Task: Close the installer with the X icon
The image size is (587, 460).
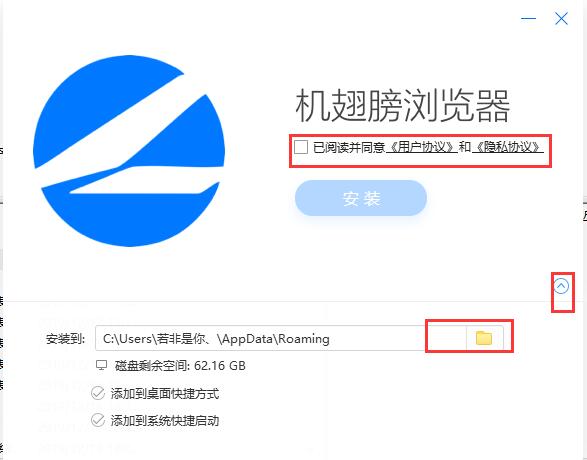Action: (561, 18)
